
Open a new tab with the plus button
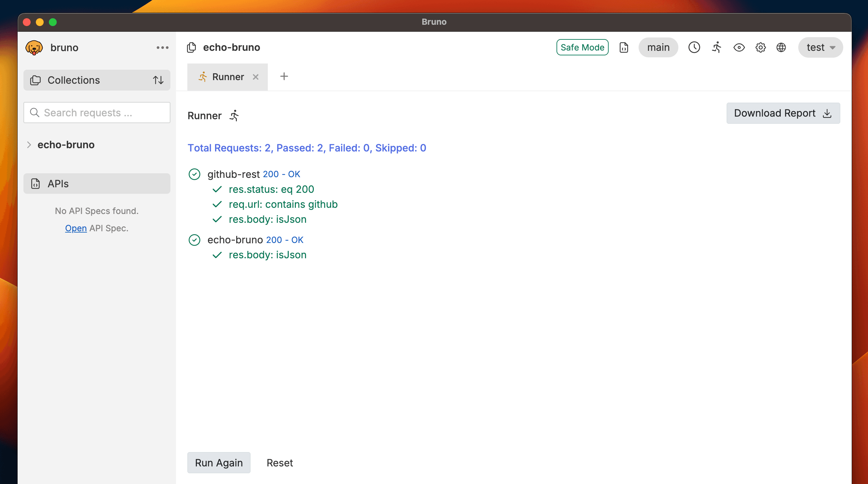[284, 77]
